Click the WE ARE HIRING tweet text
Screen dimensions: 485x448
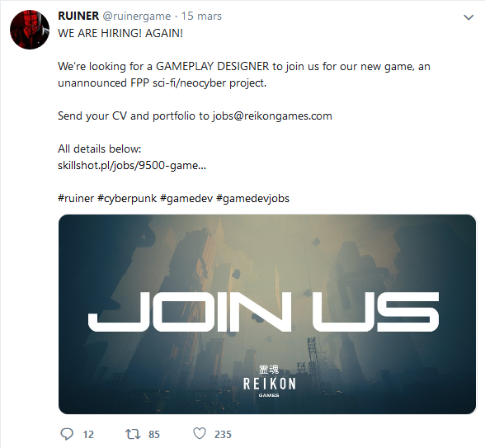(120, 33)
